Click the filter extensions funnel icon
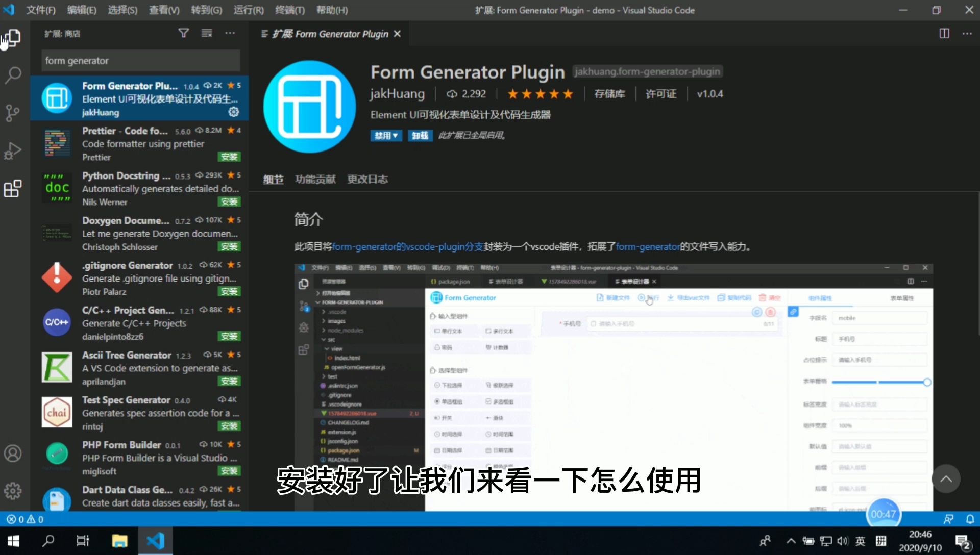The image size is (980, 555). 183,33
